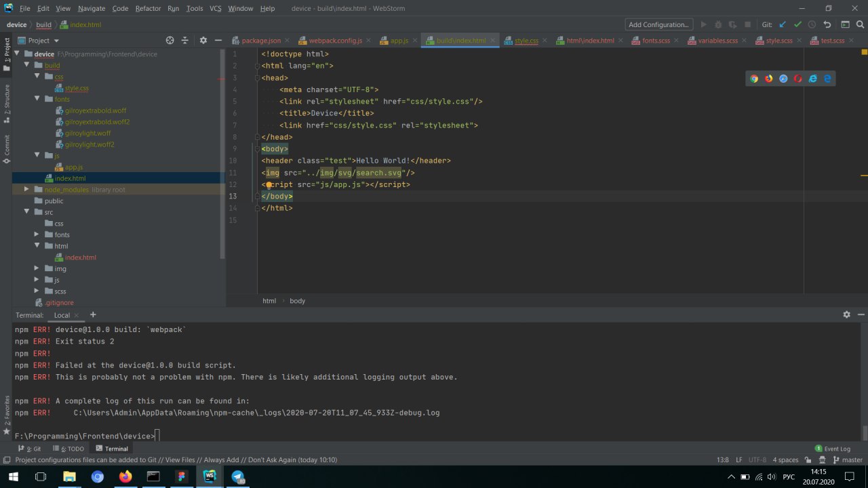This screenshot has height=488, width=868.
Task: Open Telegram from Windows taskbar
Action: click(237, 476)
